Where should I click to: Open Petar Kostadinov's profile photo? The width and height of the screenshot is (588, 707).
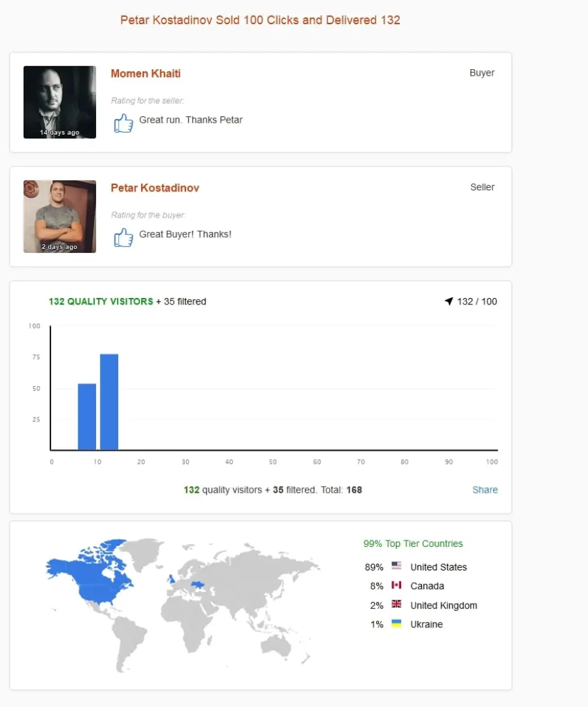coord(59,216)
